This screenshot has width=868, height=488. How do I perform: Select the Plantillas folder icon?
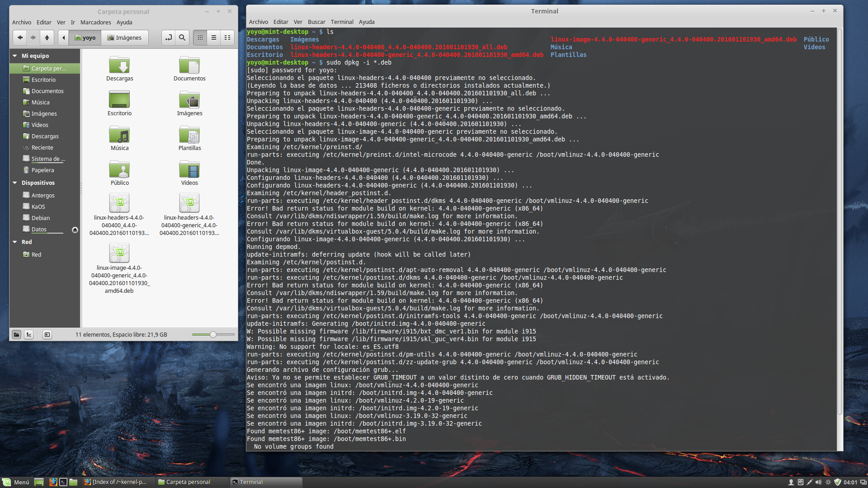tap(189, 135)
